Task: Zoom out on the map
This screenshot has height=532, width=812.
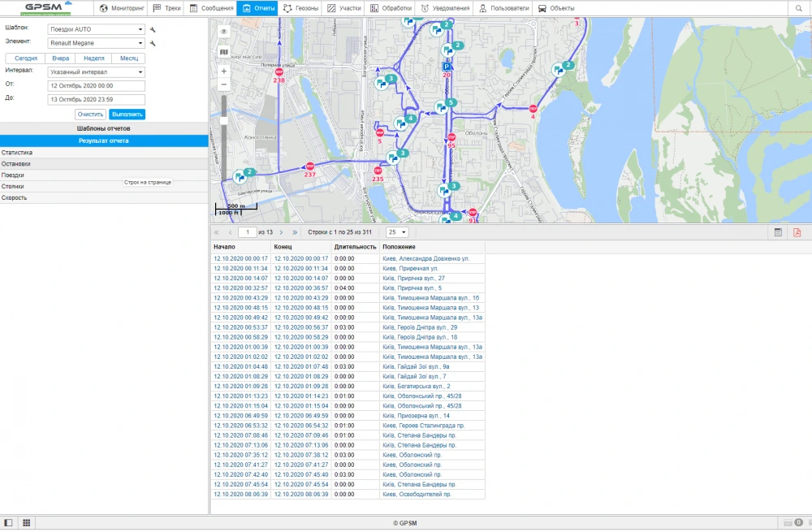Action: pos(224,84)
